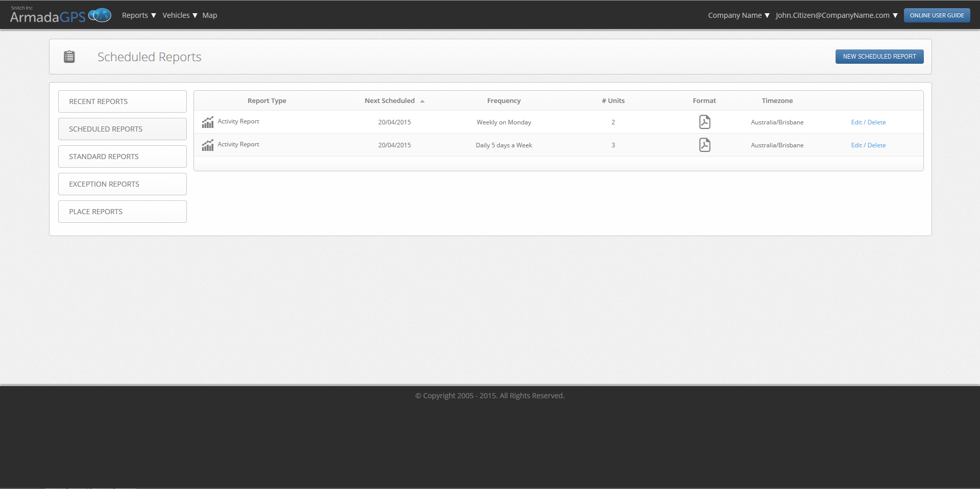The image size is (980, 489).
Task: Click 'Weekly on Monday' frequency cell
Action: (x=504, y=122)
